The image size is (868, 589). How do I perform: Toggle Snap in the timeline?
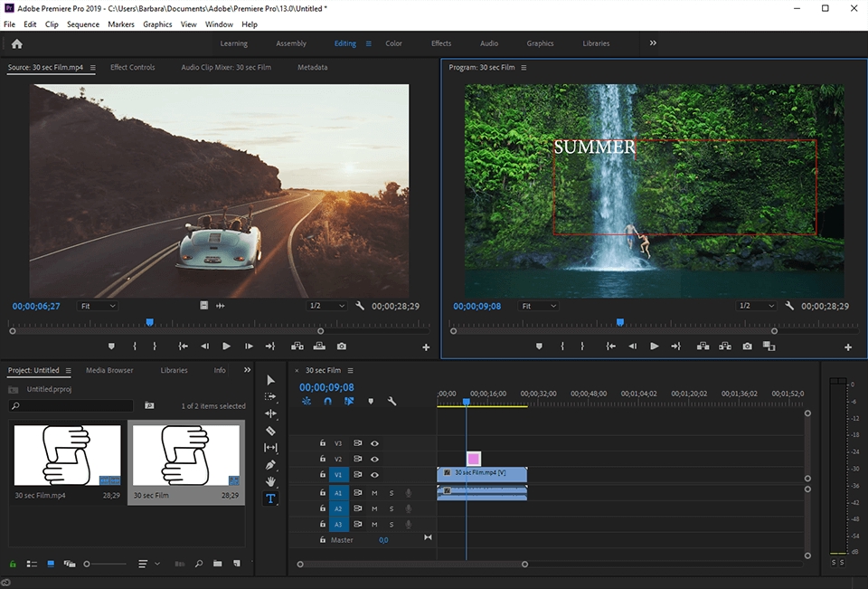326,401
